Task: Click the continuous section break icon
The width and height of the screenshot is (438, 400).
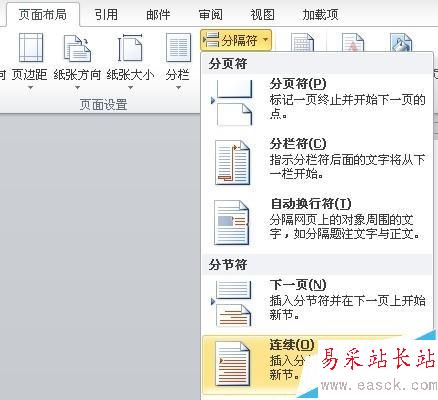Action: point(232,363)
